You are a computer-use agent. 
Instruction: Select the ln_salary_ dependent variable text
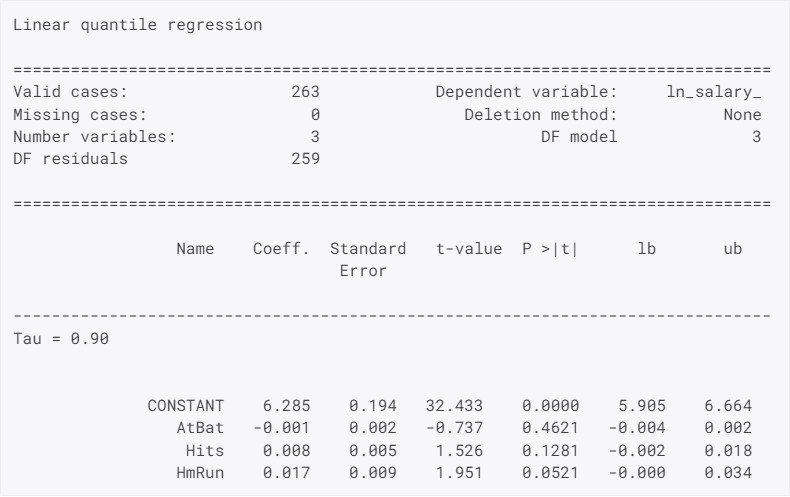click(714, 92)
